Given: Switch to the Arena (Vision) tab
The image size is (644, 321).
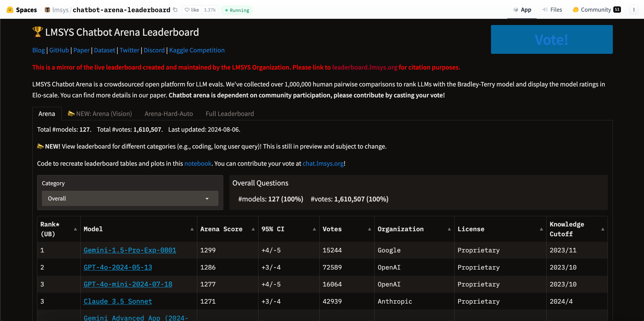Looking at the screenshot, I should [100, 114].
